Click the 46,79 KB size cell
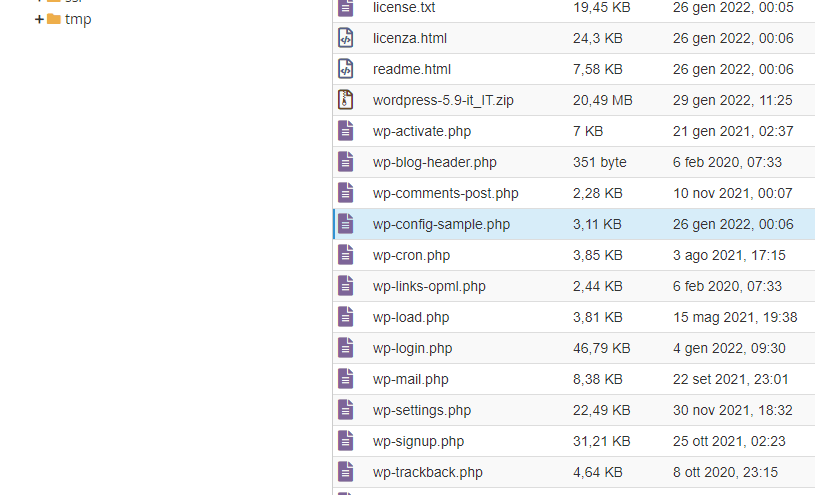Screen dimensions: 815x495 (x=601, y=348)
